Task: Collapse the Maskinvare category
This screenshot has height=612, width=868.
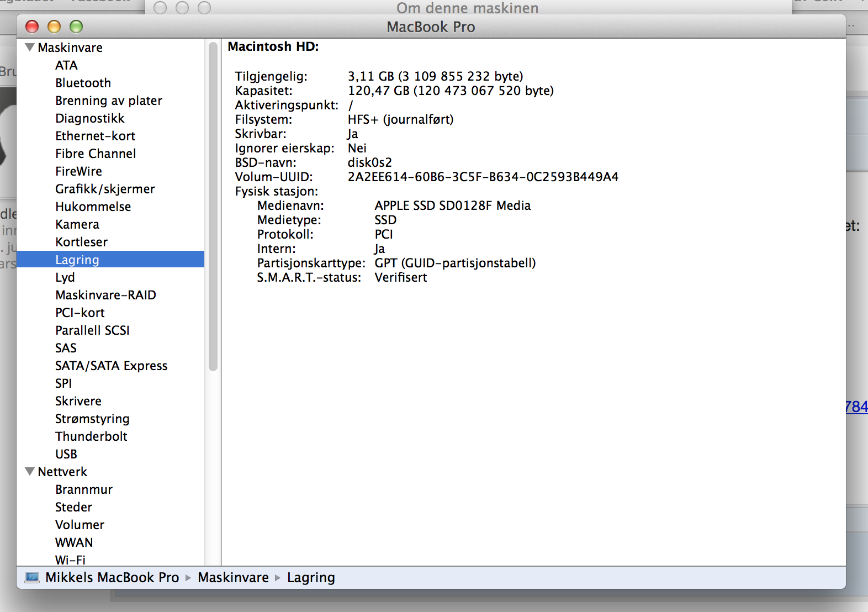Action: click(x=30, y=48)
